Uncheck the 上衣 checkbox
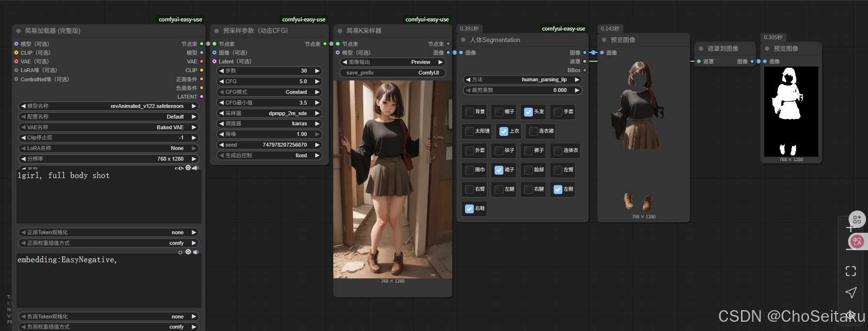The width and height of the screenshot is (868, 331). (x=504, y=131)
